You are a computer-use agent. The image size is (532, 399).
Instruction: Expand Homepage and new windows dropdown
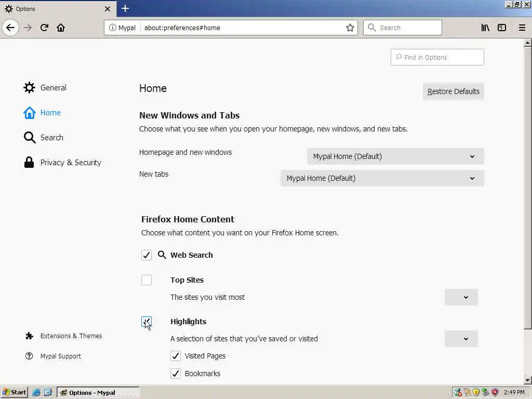pyautogui.click(x=395, y=156)
